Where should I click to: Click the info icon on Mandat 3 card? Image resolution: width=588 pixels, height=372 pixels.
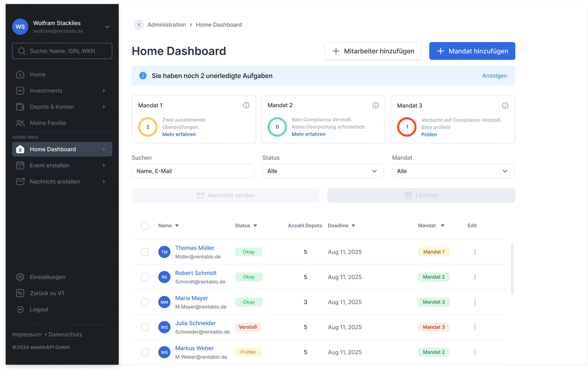tap(505, 106)
